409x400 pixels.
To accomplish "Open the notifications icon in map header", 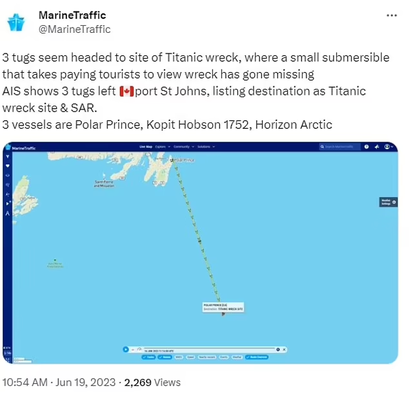I will 377,147.
